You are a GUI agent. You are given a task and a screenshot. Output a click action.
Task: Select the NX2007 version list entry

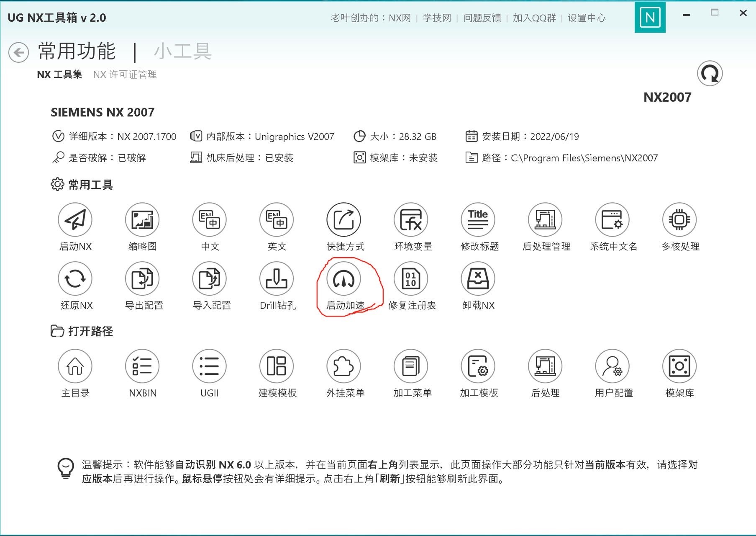(x=667, y=97)
